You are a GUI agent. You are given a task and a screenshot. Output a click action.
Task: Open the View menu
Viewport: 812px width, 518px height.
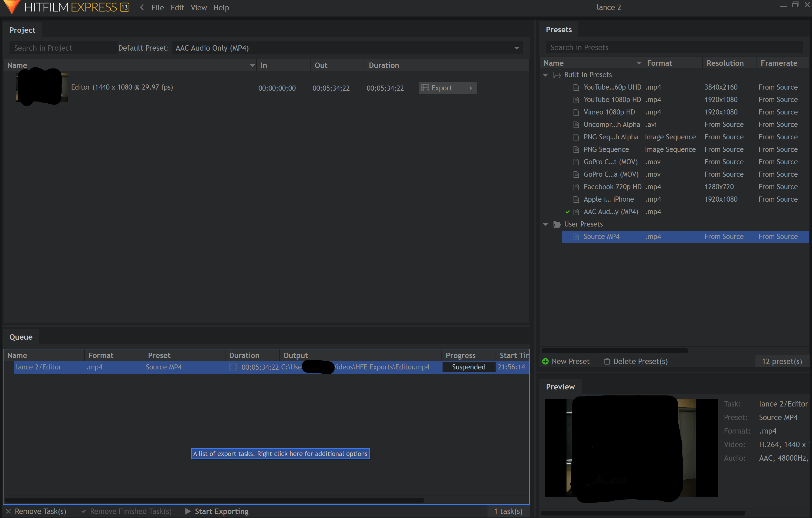point(199,7)
